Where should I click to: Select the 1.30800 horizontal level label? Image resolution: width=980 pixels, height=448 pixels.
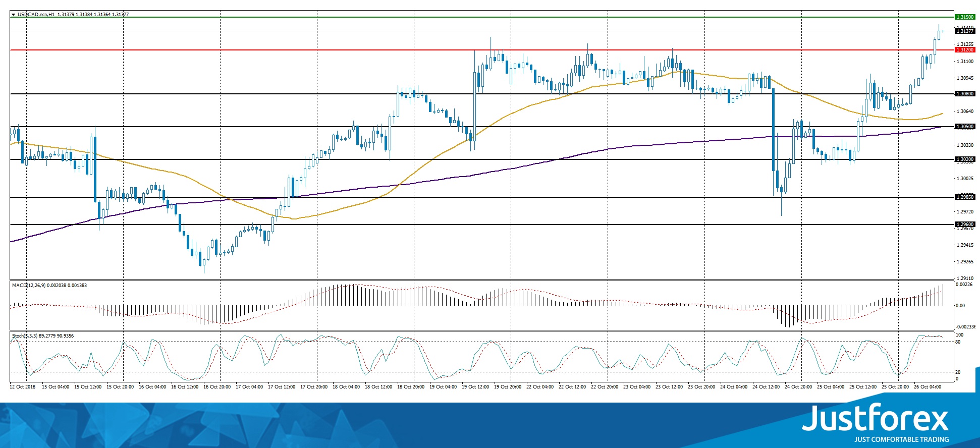(965, 94)
